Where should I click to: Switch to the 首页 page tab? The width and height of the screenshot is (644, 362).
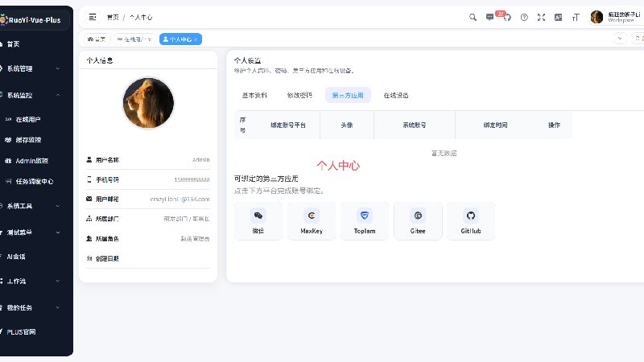[97, 39]
